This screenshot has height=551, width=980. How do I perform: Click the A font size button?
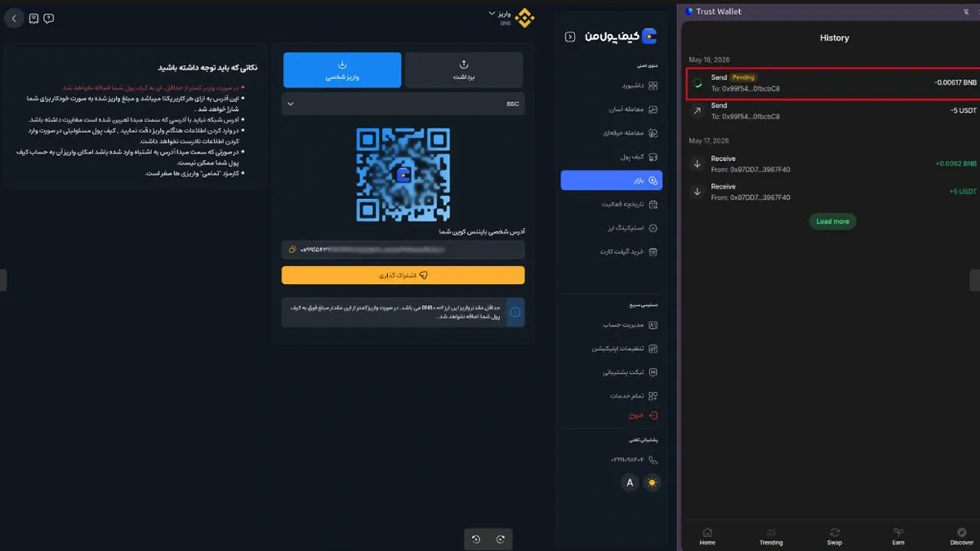[x=630, y=482]
